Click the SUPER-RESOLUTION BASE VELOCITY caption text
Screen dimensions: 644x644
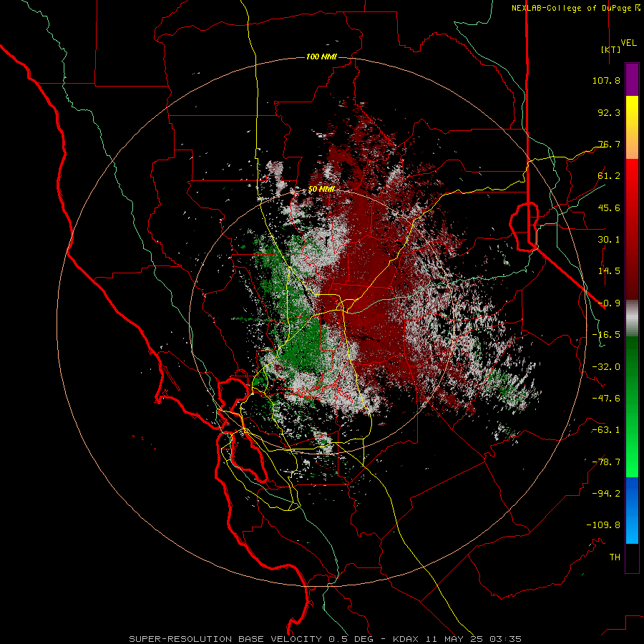tap(227, 639)
